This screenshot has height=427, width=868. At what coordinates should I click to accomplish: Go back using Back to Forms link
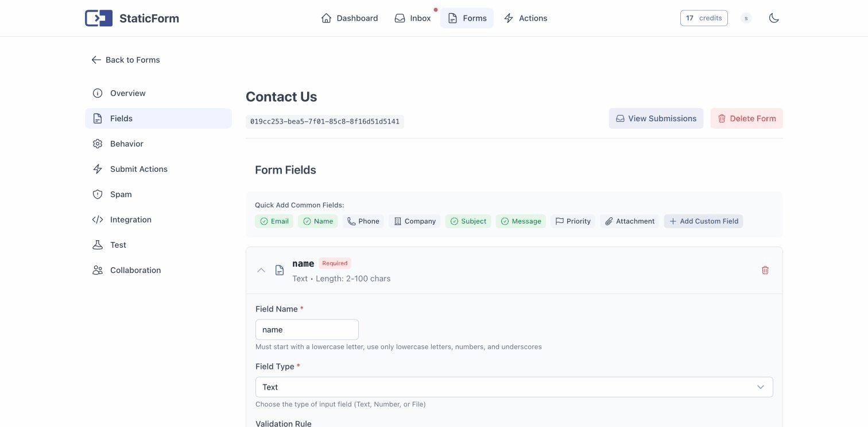tap(125, 60)
